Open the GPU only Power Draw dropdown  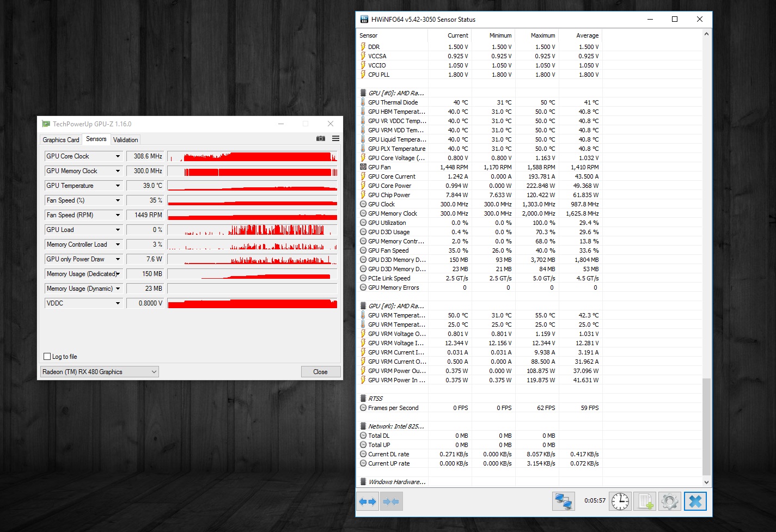pos(118,259)
